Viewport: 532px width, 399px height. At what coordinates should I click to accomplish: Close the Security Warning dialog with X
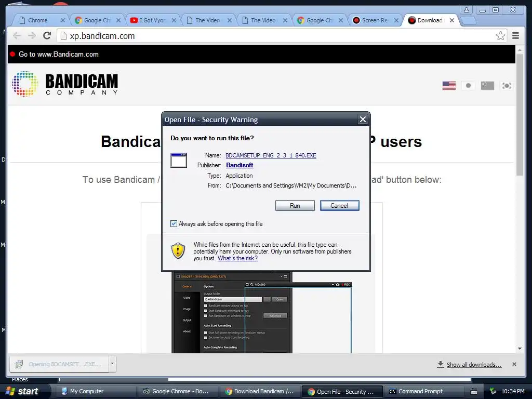[363, 119]
